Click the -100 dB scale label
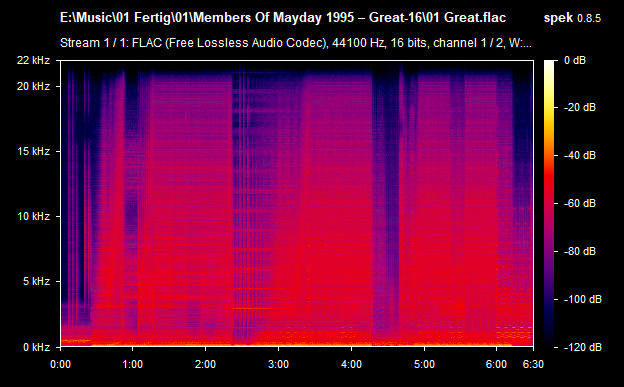The height and width of the screenshot is (387, 624). tap(583, 299)
